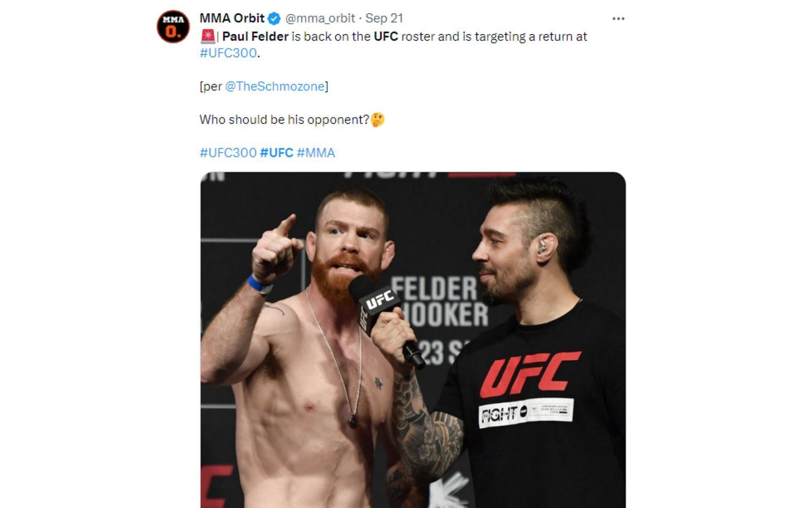Visit the @TheSchmozone mention
Screen dimensions: 812x508
[274, 86]
